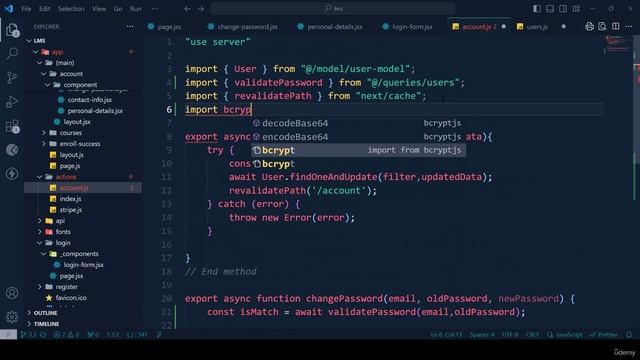Open the Source Control view
The image size is (640, 360).
[12, 78]
